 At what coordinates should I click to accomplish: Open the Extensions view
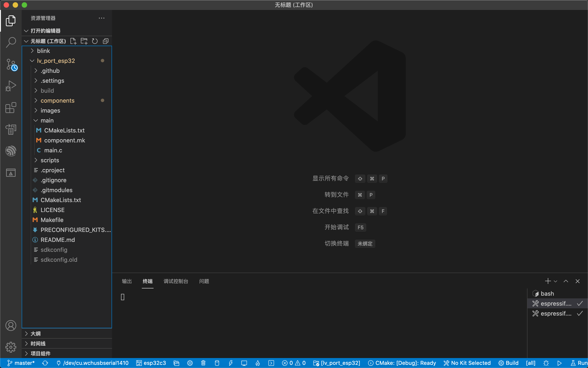coord(11,108)
